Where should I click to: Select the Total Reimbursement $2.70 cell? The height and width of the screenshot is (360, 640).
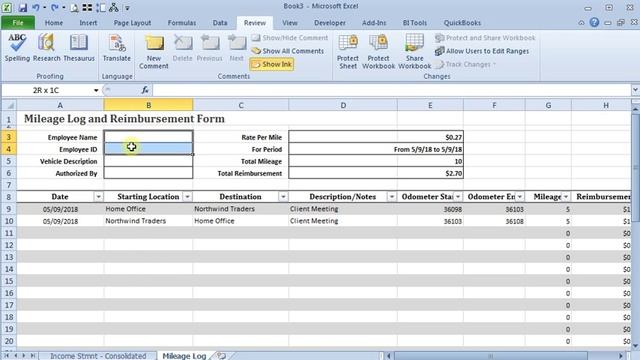pos(376,173)
